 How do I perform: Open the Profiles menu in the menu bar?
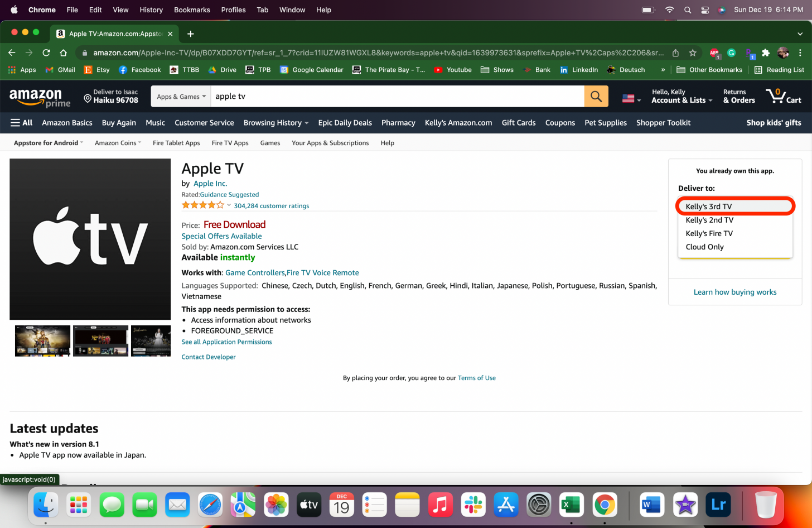[x=233, y=9]
